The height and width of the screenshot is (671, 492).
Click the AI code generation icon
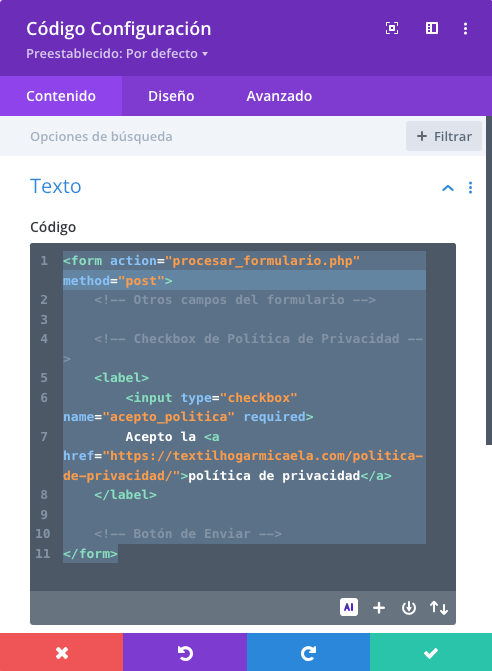tap(349, 607)
